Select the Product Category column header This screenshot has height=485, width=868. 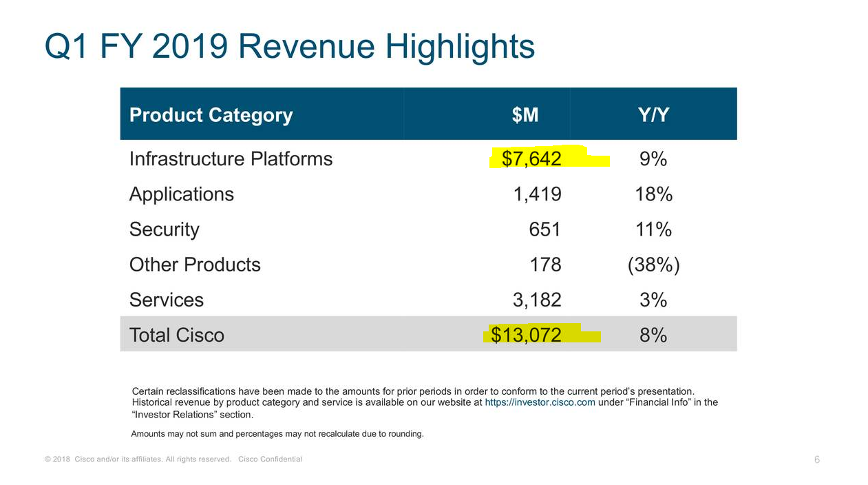[x=211, y=115]
